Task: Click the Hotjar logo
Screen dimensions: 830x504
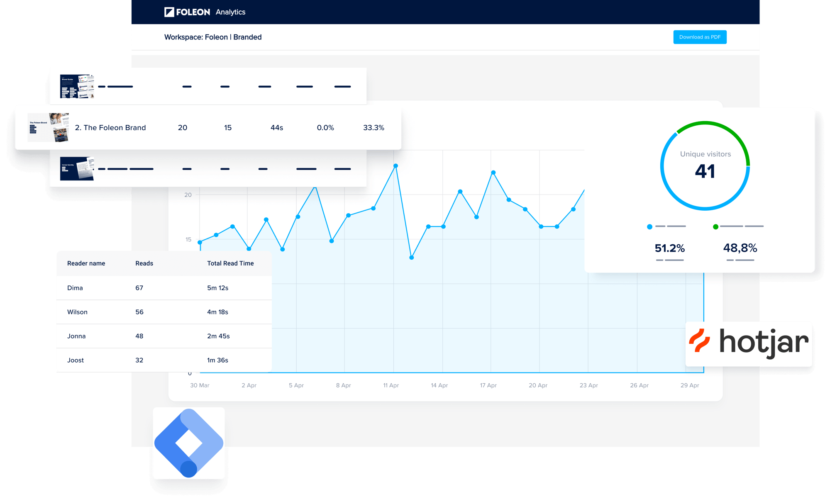Action: pos(749,343)
